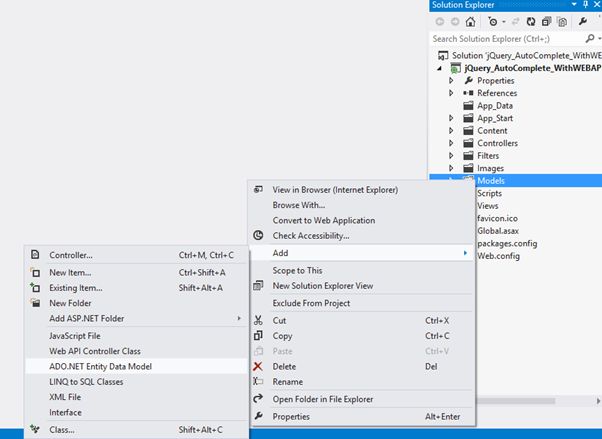Select the App_Data folder

(x=494, y=106)
